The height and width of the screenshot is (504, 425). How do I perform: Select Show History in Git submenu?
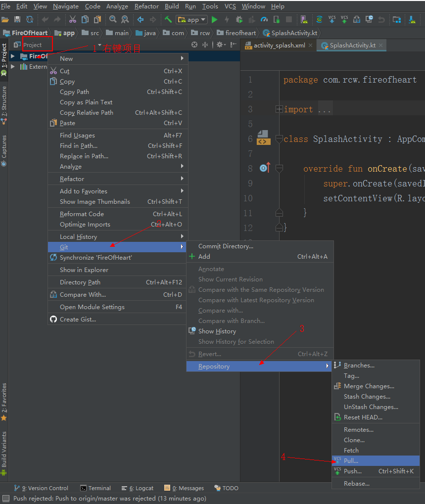pos(260,331)
